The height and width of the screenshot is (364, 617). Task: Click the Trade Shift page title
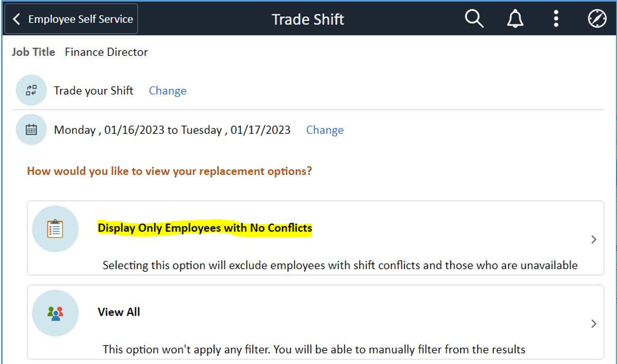(308, 19)
